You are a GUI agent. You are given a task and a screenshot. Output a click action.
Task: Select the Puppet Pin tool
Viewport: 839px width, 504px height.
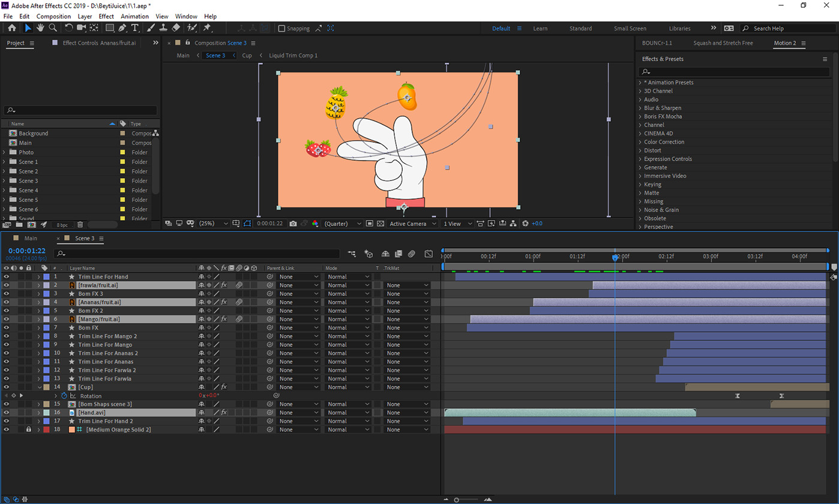[207, 28]
